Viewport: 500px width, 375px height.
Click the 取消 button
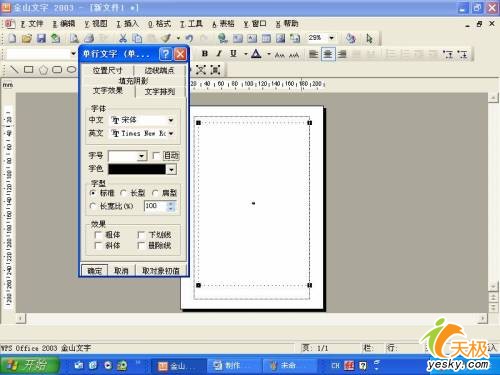[121, 271]
